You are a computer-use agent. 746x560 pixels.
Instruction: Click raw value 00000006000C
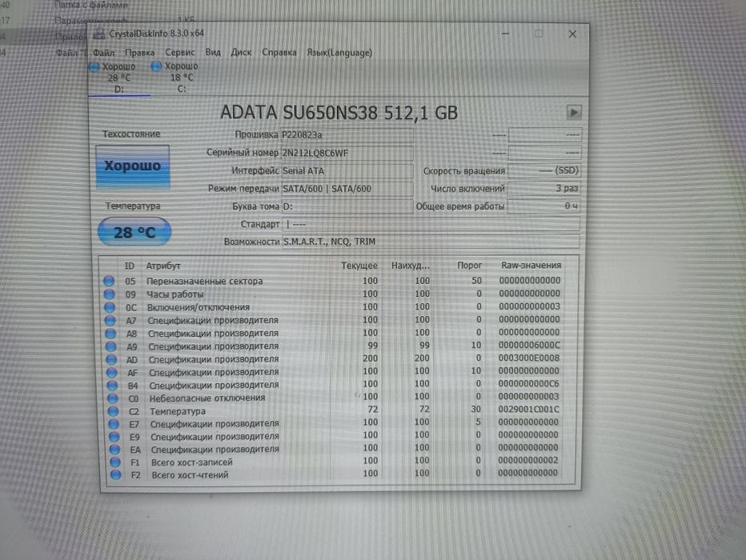(529, 345)
